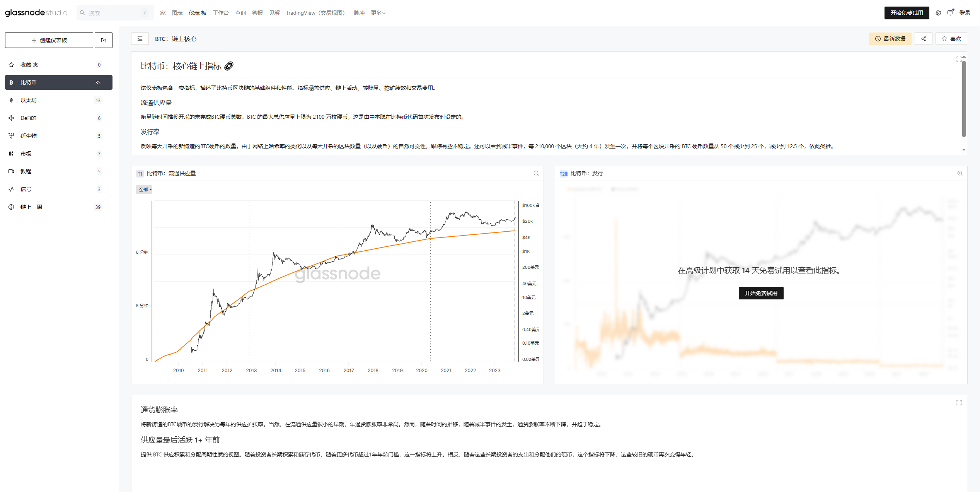The width and height of the screenshot is (980, 492).
Task: Click 开始免费试用 button on blurred chart
Action: [x=760, y=293]
